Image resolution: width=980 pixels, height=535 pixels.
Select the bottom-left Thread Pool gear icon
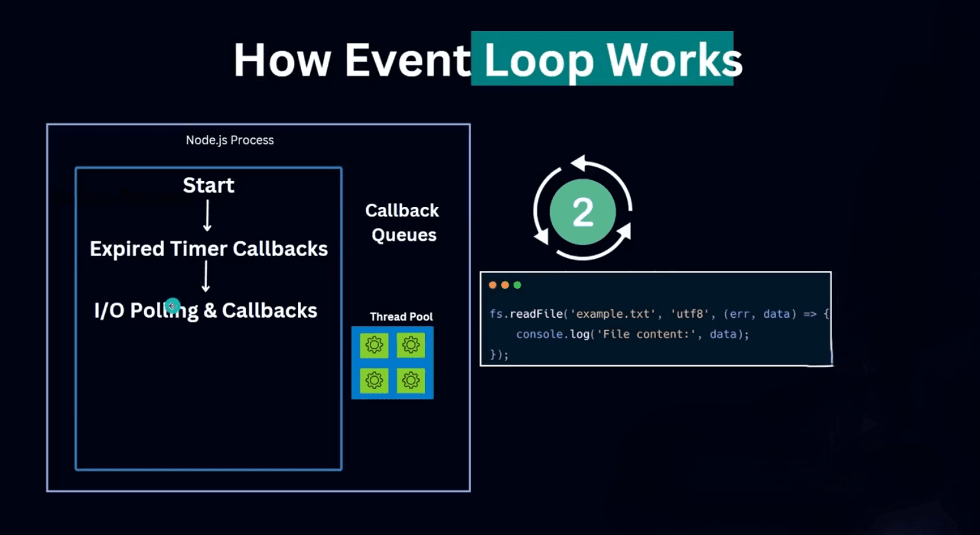click(374, 381)
